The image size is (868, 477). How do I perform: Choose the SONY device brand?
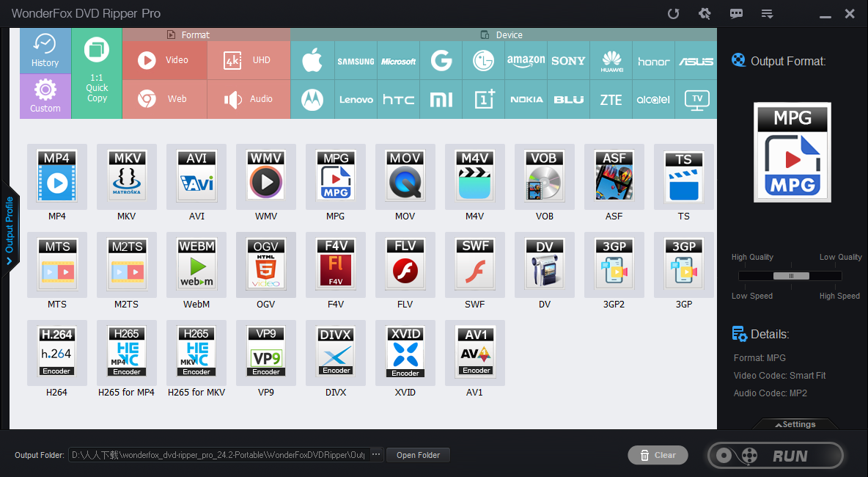568,61
